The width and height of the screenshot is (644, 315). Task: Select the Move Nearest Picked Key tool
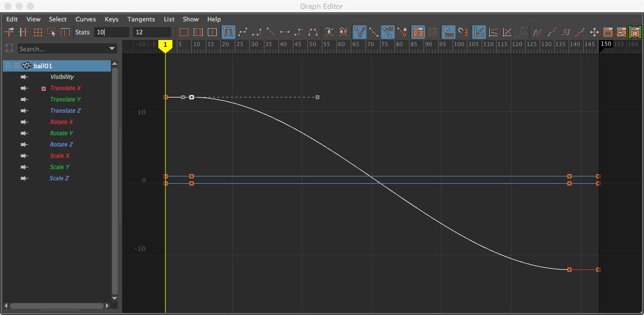(x=10, y=32)
